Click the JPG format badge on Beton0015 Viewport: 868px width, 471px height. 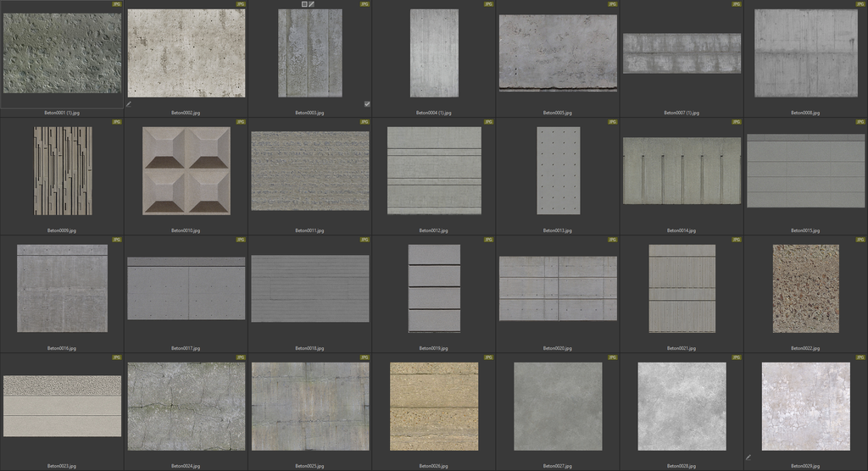tap(860, 122)
